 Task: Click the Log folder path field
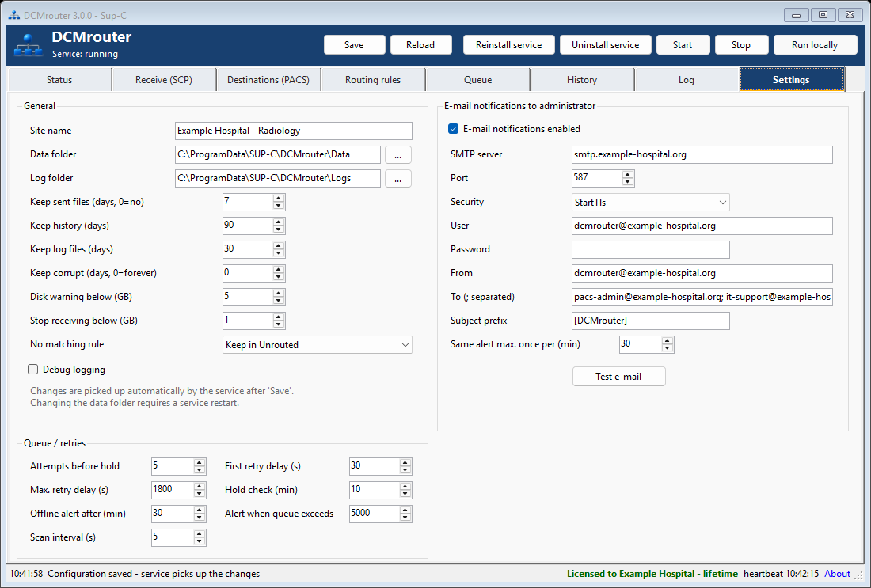click(x=278, y=179)
